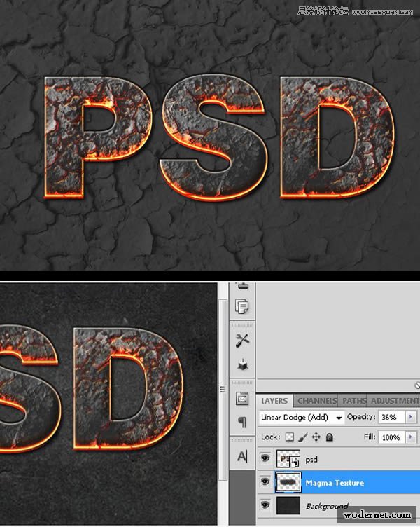Select the Magma Texture layer thumbnail

coord(288,482)
